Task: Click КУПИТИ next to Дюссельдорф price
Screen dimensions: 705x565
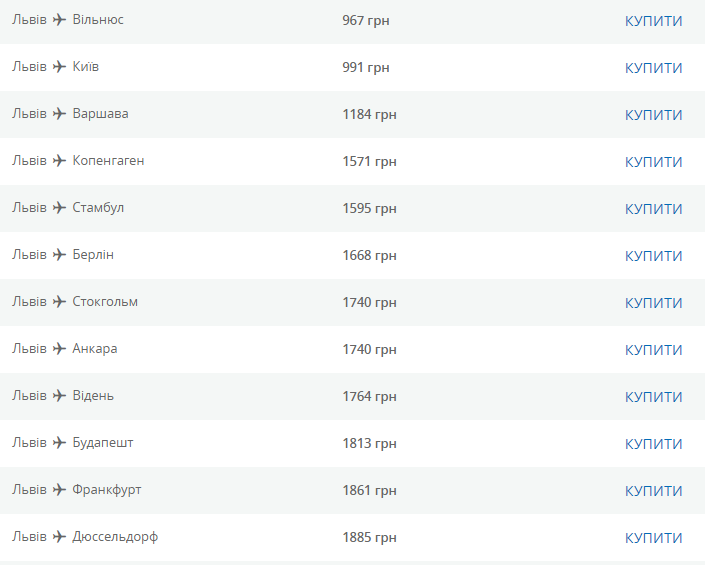Action: [653, 538]
